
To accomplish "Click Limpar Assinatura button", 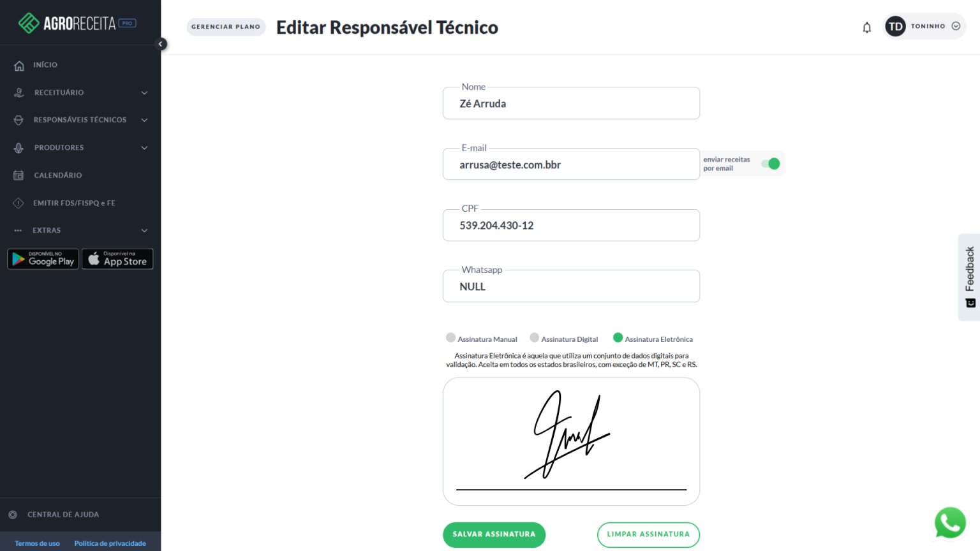I will [x=648, y=534].
